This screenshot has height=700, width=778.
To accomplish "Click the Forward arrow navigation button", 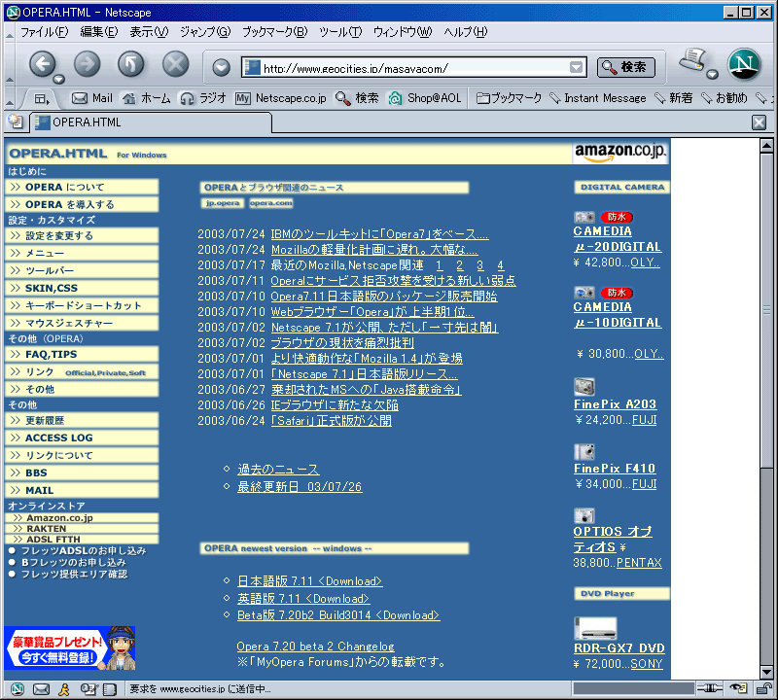I will (87, 64).
